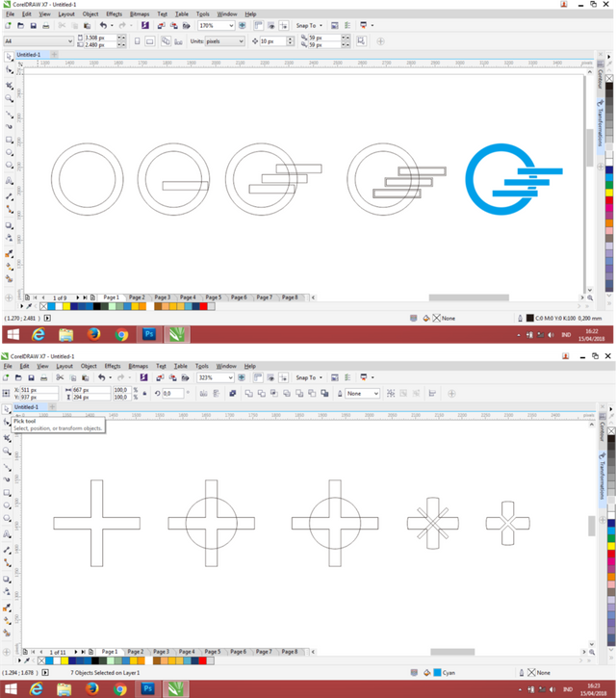
Task: Toggle Show Rulers in top window toolbar
Action: coord(258,26)
